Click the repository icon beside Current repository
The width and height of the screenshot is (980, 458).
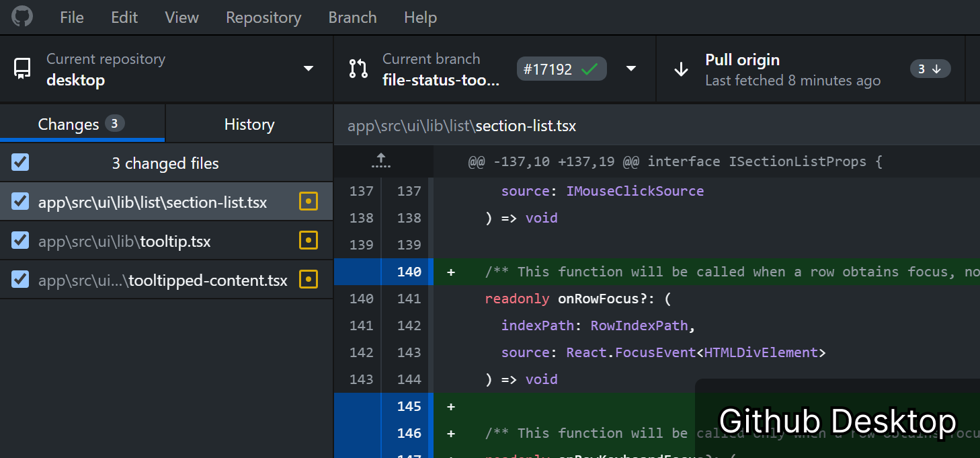coord(22,69)
